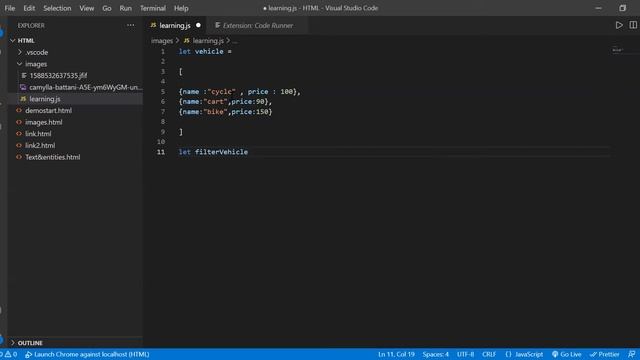
Task: Open the Terminal menu
Action: point(153,8)
